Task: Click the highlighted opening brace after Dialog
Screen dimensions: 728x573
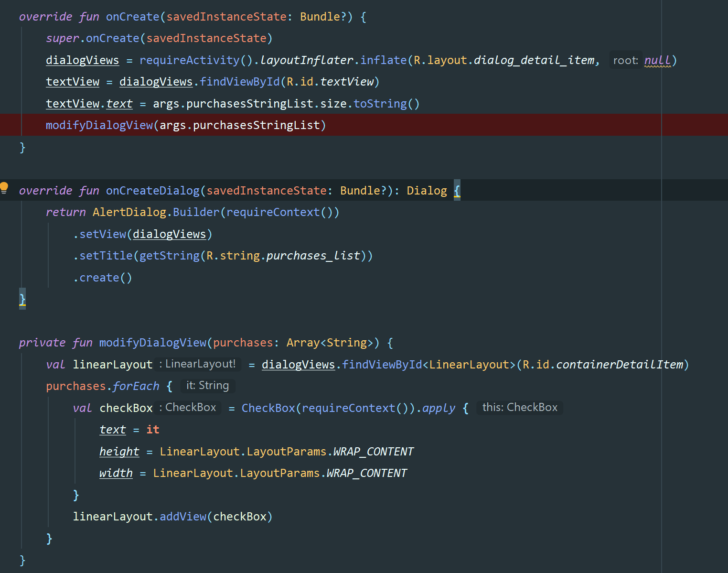Action: pos(457,191)
